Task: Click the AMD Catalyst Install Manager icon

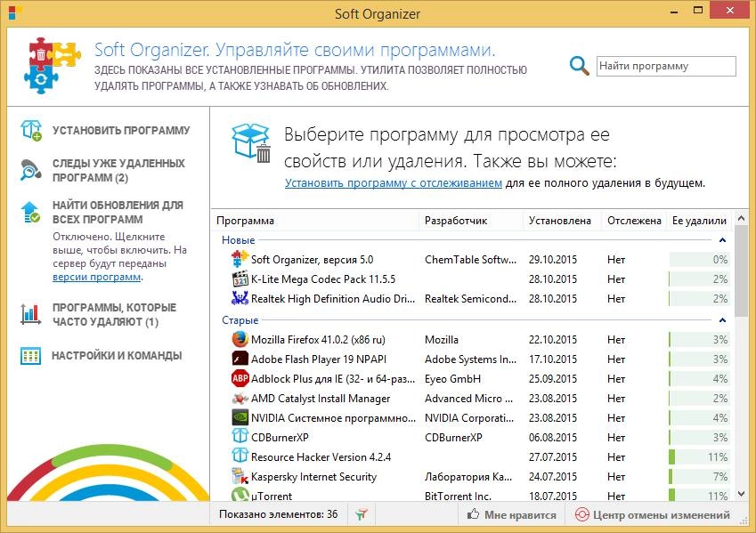Action: (x=240, y=399)
